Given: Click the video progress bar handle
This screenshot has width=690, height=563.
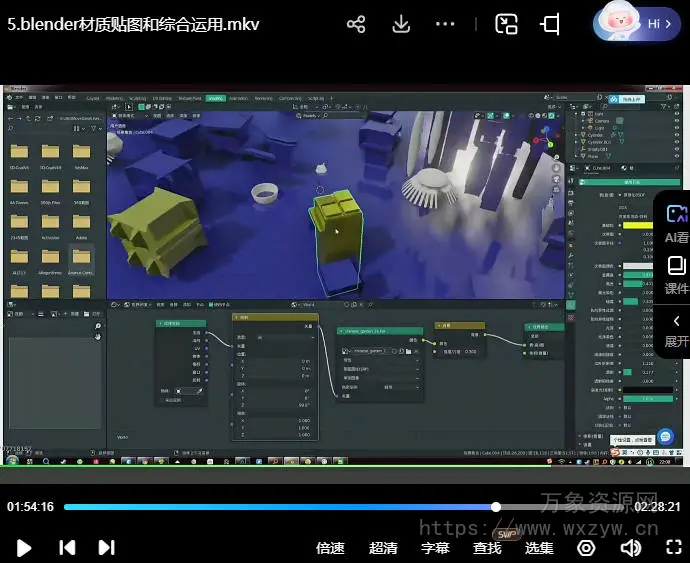Looking at the screenshot, I should tap(496, 507).
